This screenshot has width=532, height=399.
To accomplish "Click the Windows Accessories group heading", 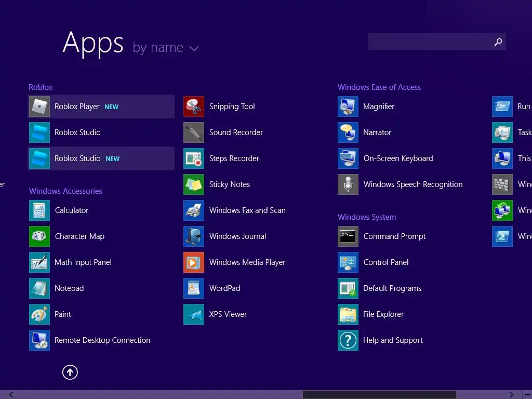I will 65,191.
